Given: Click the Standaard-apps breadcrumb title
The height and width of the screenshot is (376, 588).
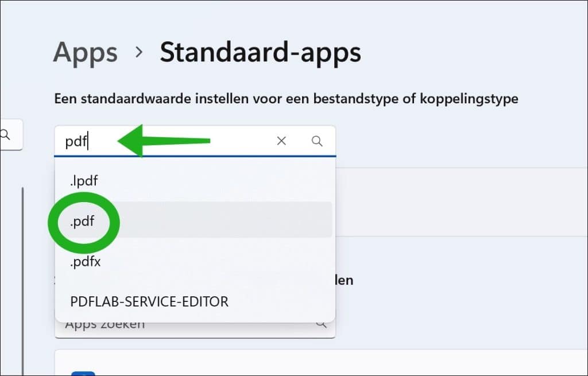Looking at the screenshot, I should pyautogui.click(x=261, y=52).
